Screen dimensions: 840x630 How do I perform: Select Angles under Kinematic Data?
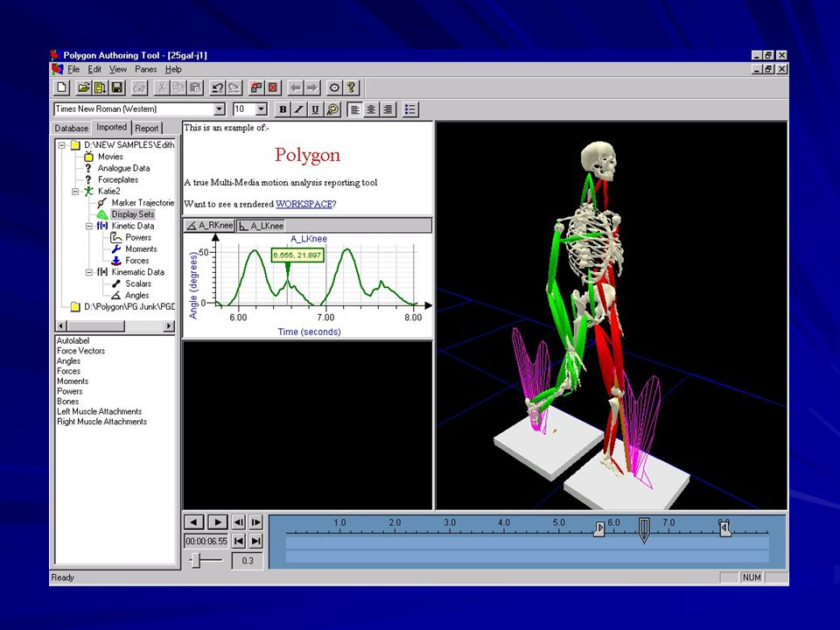137,295
